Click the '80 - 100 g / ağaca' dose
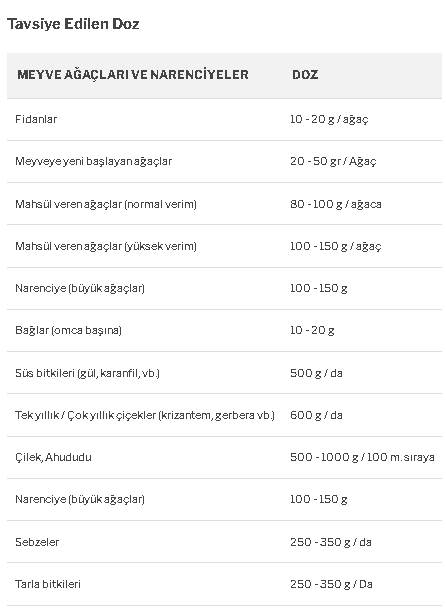Screen dimensions: 446x615 click(x=336, y=204)
